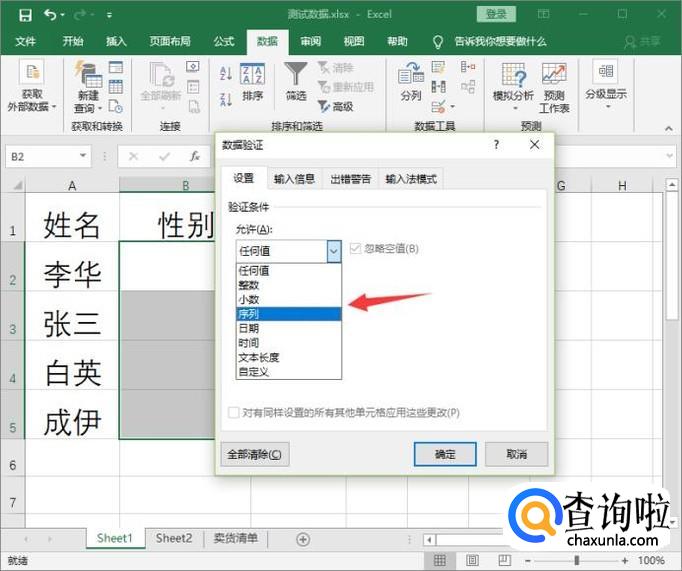
Task: Click zoom out minus button
Action: 528,560
